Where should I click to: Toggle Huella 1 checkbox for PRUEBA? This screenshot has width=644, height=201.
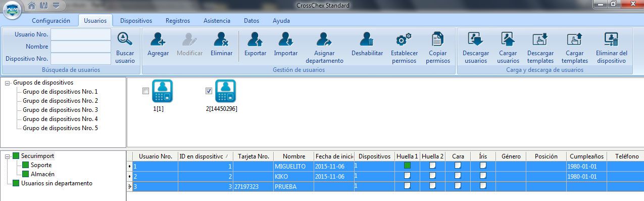pos(407,186)
